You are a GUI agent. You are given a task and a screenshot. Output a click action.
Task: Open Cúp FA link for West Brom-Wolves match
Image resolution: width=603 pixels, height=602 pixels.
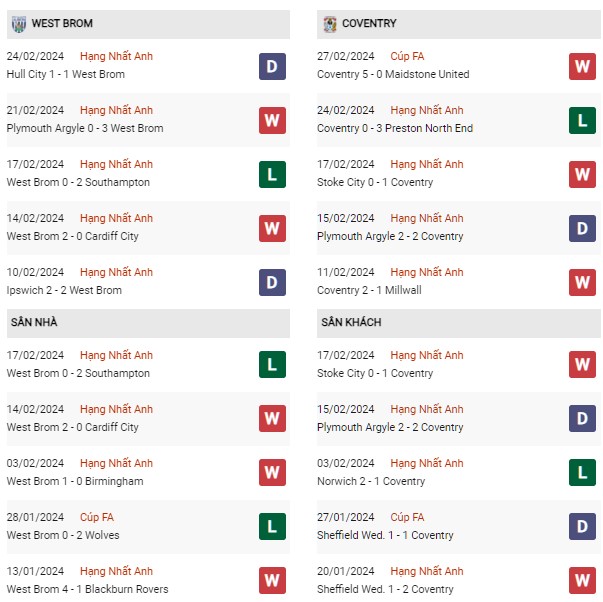coord(97,518)
